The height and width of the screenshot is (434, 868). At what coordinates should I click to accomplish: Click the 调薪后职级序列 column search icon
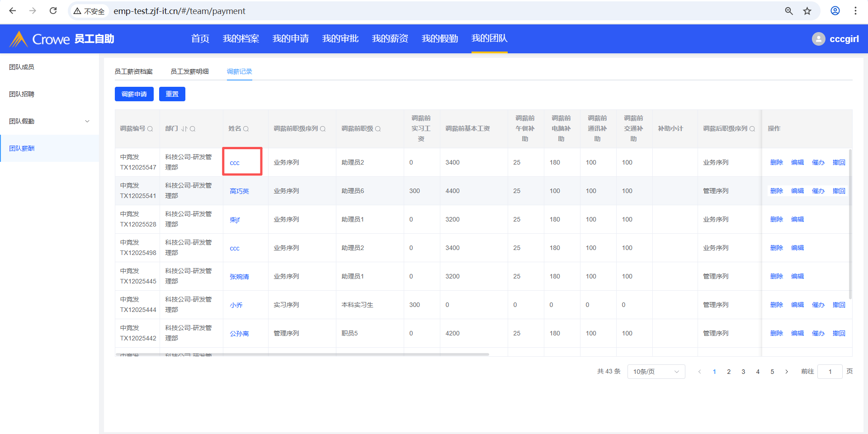(752, 129)
